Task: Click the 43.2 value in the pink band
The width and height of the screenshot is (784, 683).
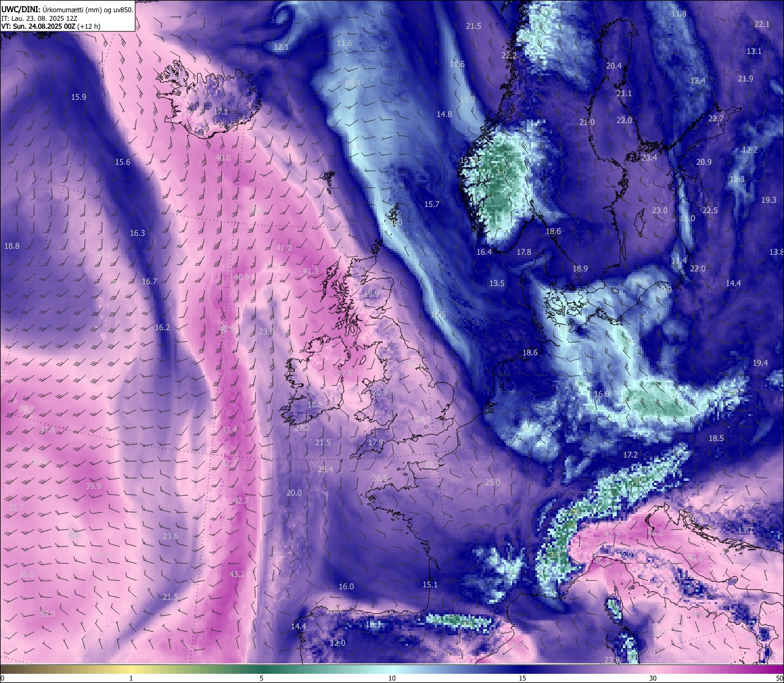Action: click(237, 574)
